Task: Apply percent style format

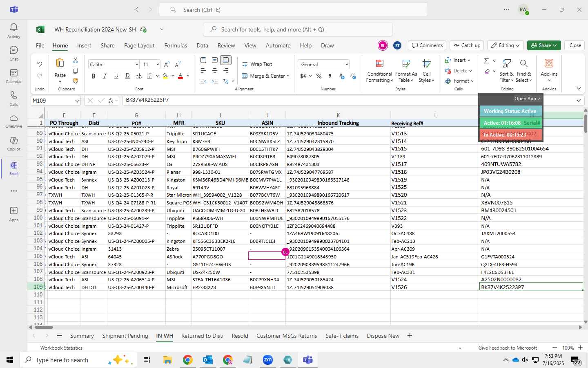Action: (319, 76)
